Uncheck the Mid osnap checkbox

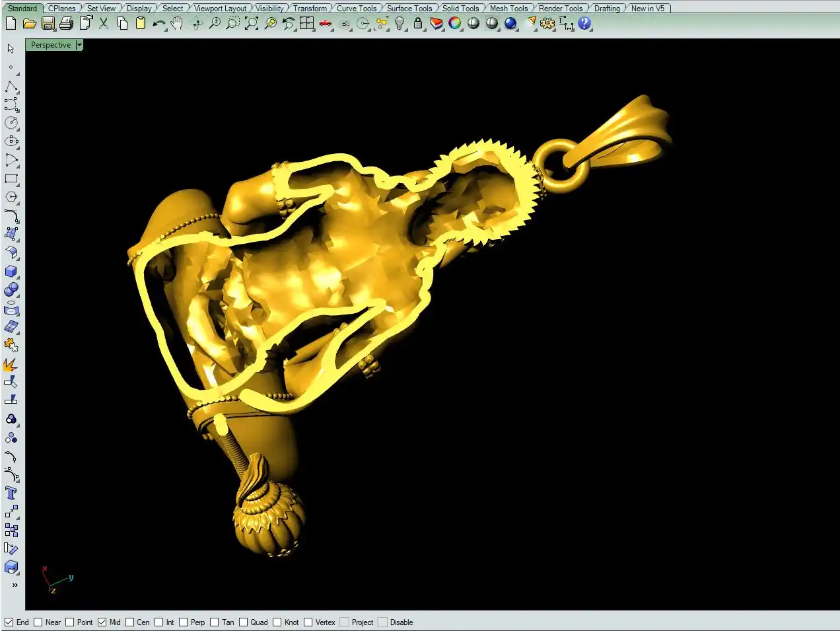pos(102,622)
